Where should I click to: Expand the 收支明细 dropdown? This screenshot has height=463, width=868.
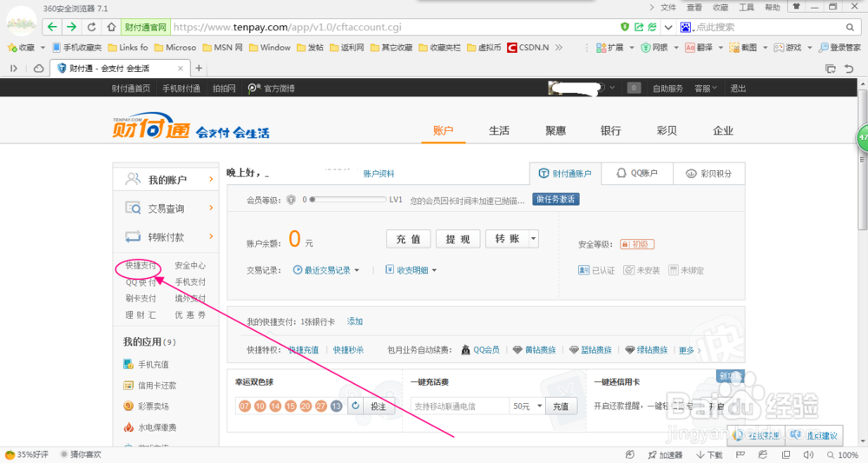click(435, 270)
